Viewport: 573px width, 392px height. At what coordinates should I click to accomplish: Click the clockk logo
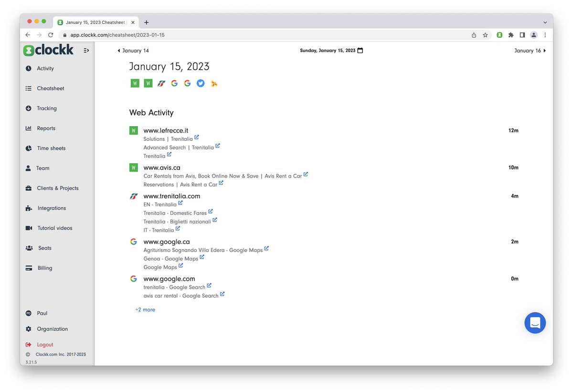click(48, 50)
